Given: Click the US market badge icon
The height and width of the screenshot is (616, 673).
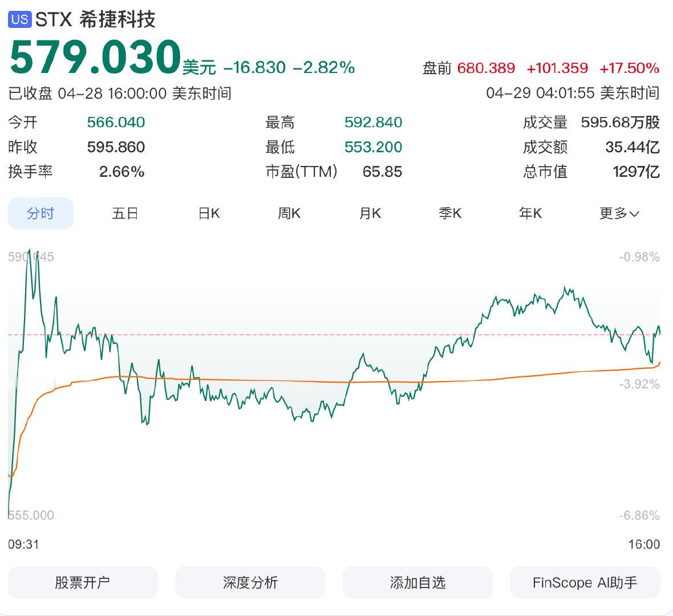Looking at the screenshot, I should [x=19, y=18].
